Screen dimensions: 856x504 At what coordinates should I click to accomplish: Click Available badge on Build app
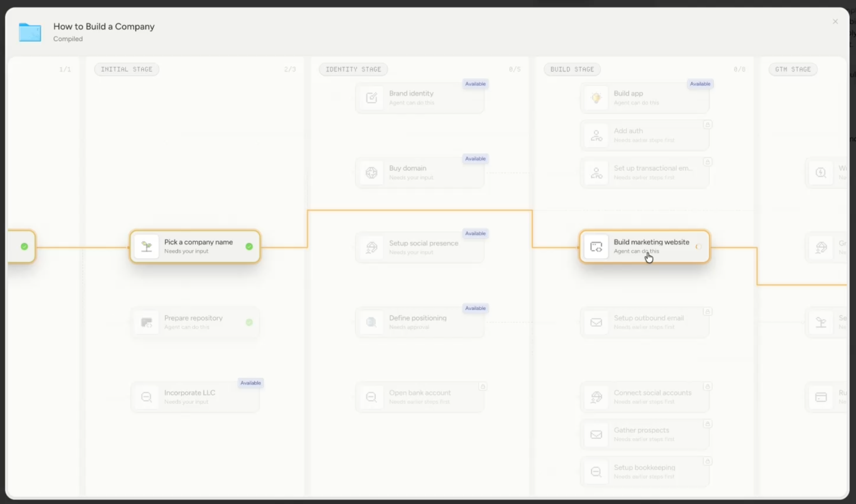coord(700,84)
